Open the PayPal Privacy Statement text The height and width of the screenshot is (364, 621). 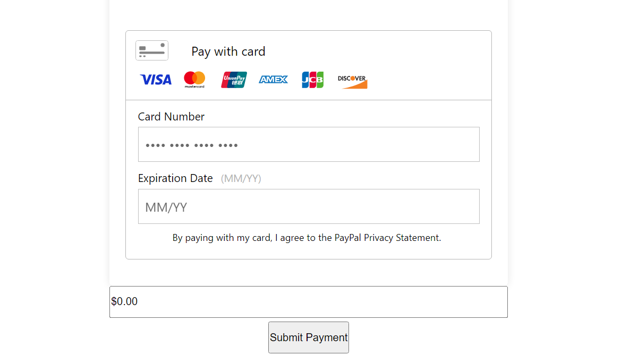(x=387, y=238)
